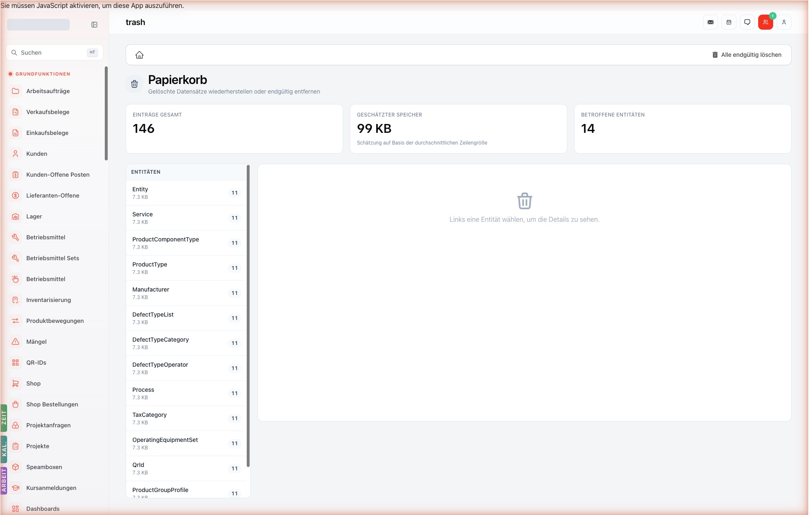Screen dimensions: 812x515
Task: Select Manufacturer entity row
Action: point(186,293)
